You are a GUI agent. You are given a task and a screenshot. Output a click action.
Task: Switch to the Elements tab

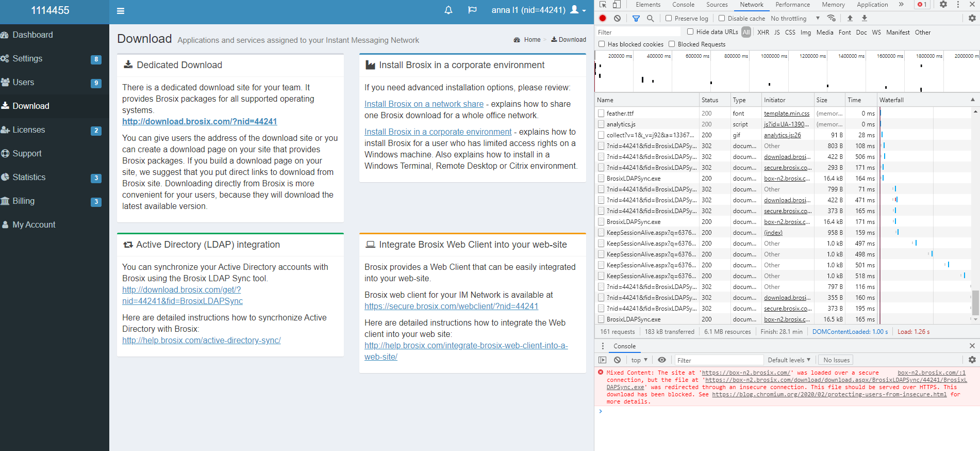[x=648, y=5]
